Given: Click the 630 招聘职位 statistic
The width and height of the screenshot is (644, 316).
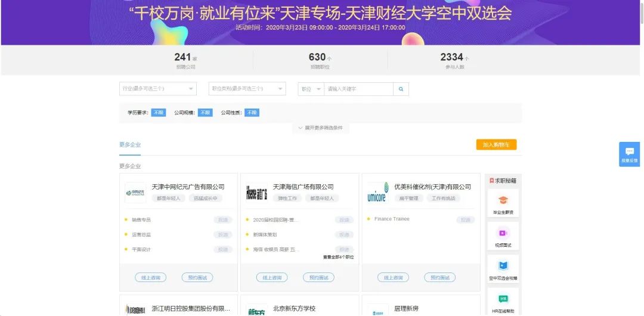Looking at the screenshot, I should pyautogui.click(x=320, y=60).
